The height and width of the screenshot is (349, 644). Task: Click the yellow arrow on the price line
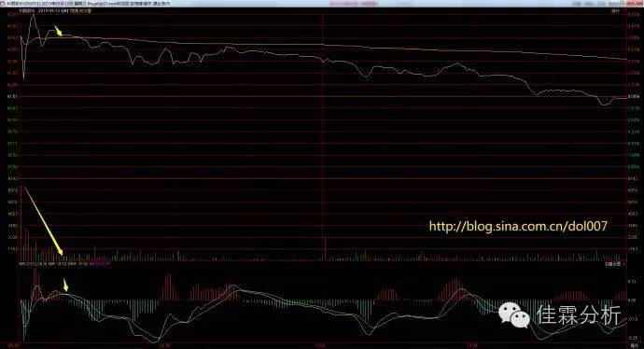pos(58,31)
